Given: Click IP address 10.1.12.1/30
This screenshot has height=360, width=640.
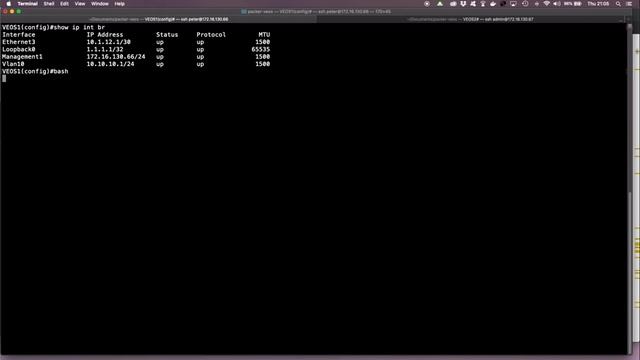Looking at the screenshot, I should click(x=109, y=42).
